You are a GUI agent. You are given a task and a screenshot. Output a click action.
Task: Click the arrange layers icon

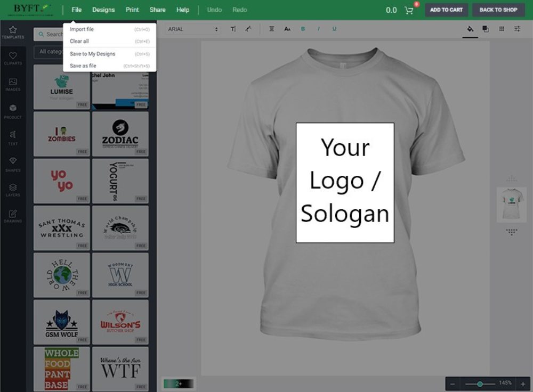tap(486, 29)
